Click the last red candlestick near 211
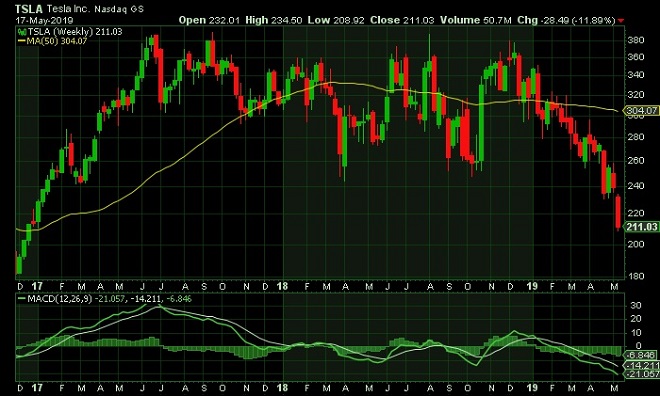 [x=618, y=213]
